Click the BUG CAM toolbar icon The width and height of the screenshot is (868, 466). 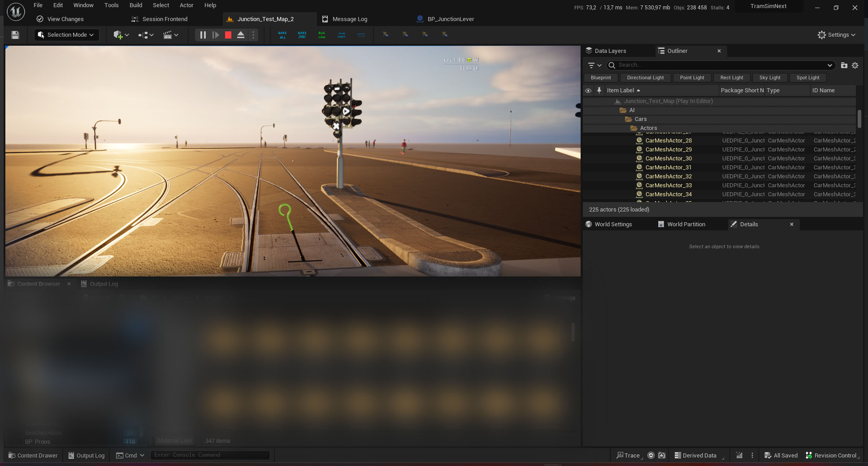(322, 35)
